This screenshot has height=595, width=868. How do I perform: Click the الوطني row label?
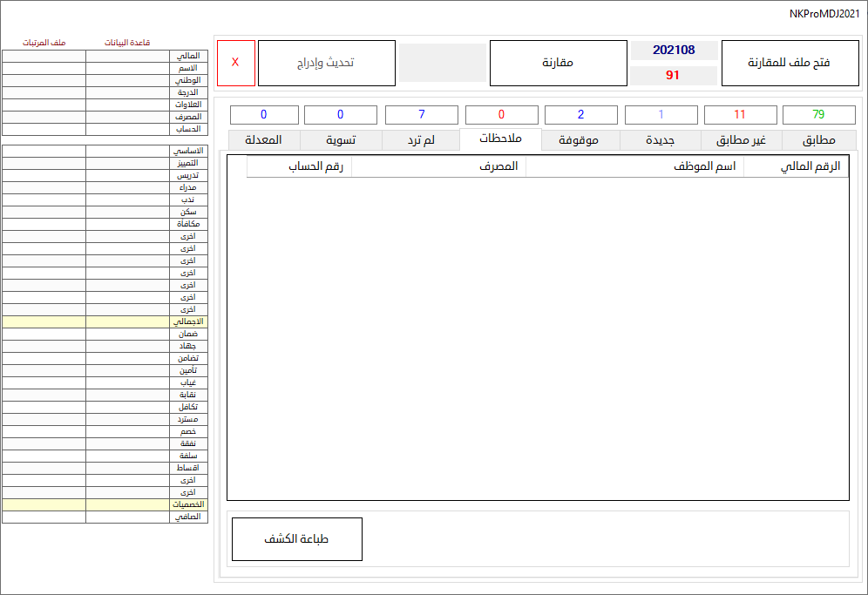[x=189, y=80]
